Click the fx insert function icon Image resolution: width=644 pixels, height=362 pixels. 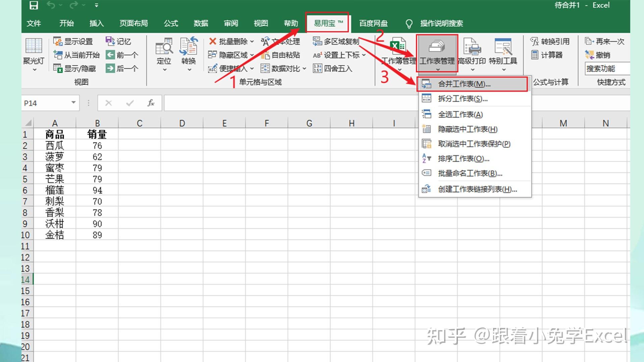[151, 103]
